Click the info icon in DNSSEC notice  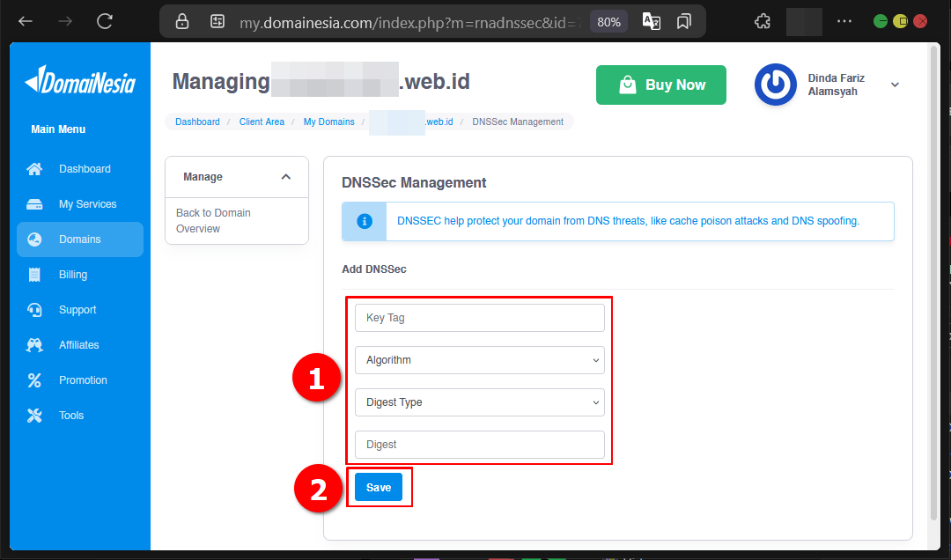click(x=365, y=221)
